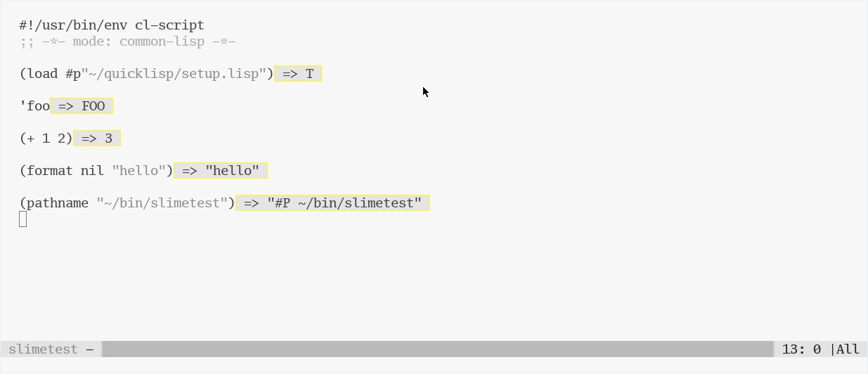868x374 pixels.
Task: Click the hollow cursor box below pathname line
Action: [x=23, y=219]
